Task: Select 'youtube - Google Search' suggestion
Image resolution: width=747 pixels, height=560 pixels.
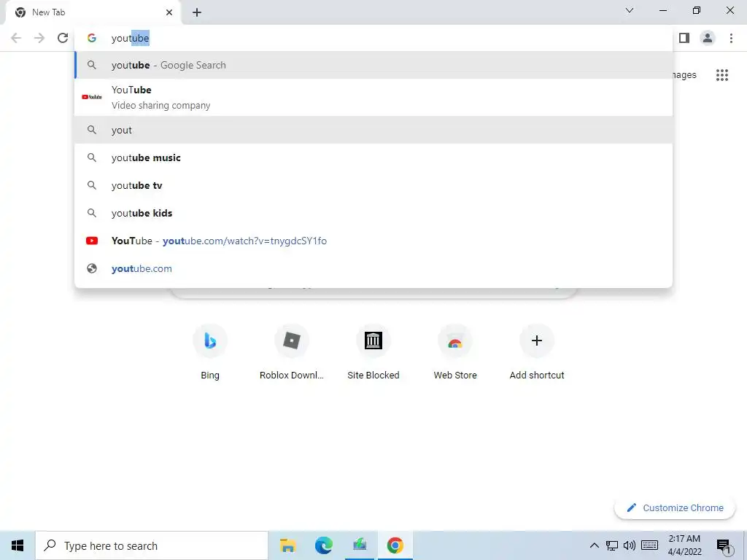Action: click(373, 65)
